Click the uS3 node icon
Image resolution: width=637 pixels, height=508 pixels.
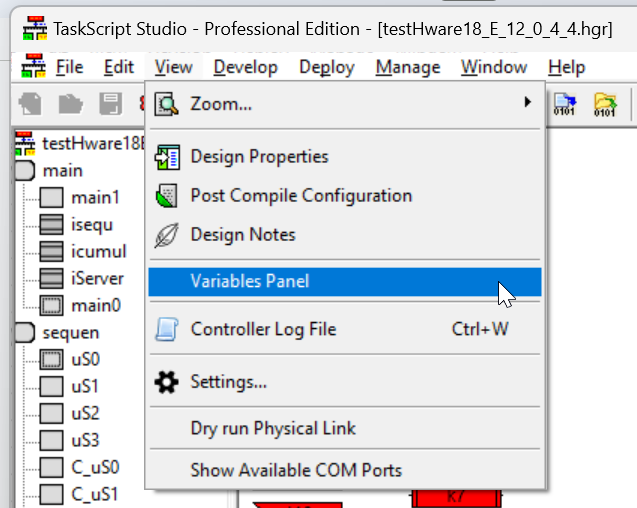[x=51, y=441]
